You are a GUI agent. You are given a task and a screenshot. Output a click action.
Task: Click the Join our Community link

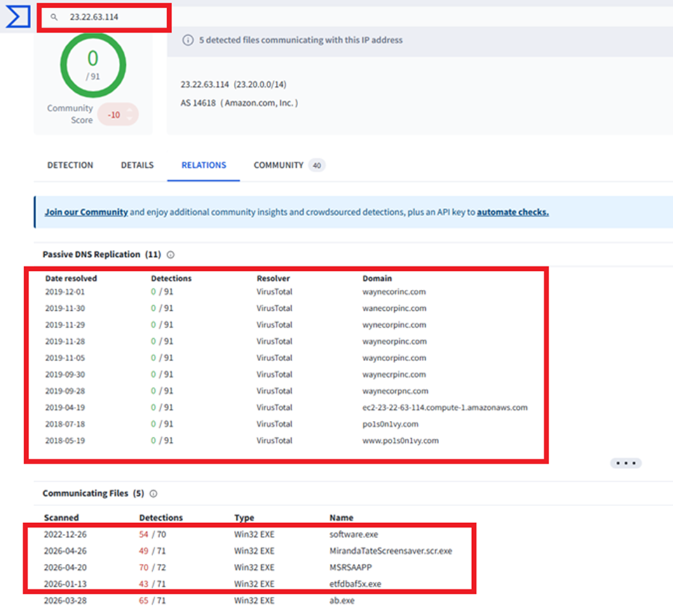[x=86, y=212]
